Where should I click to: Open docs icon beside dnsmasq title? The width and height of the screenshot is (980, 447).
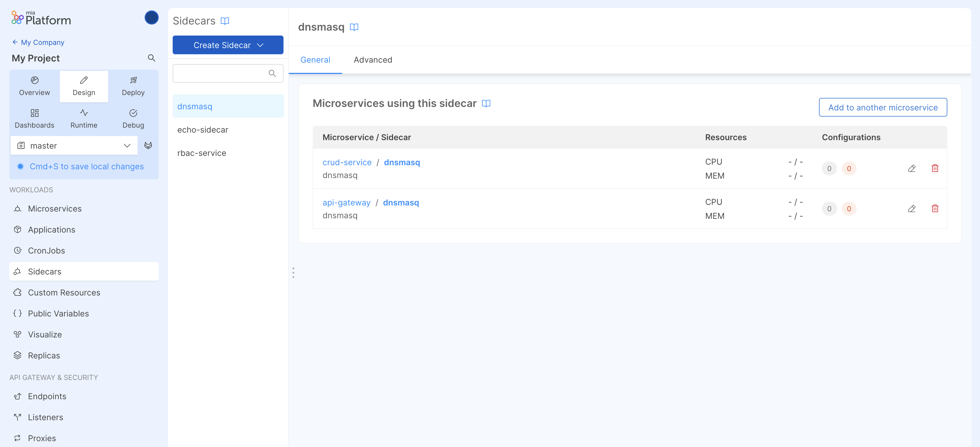(354, 27)
